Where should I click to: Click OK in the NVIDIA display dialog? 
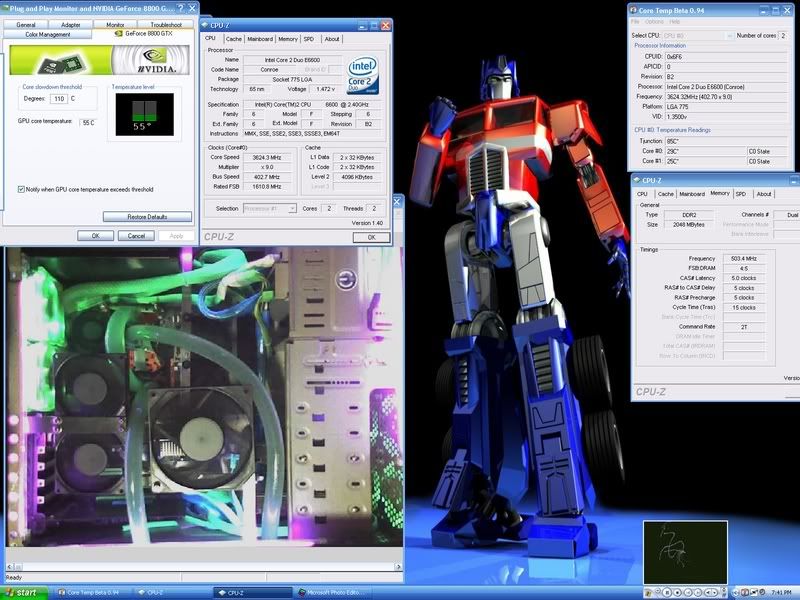tap(95, 236)
